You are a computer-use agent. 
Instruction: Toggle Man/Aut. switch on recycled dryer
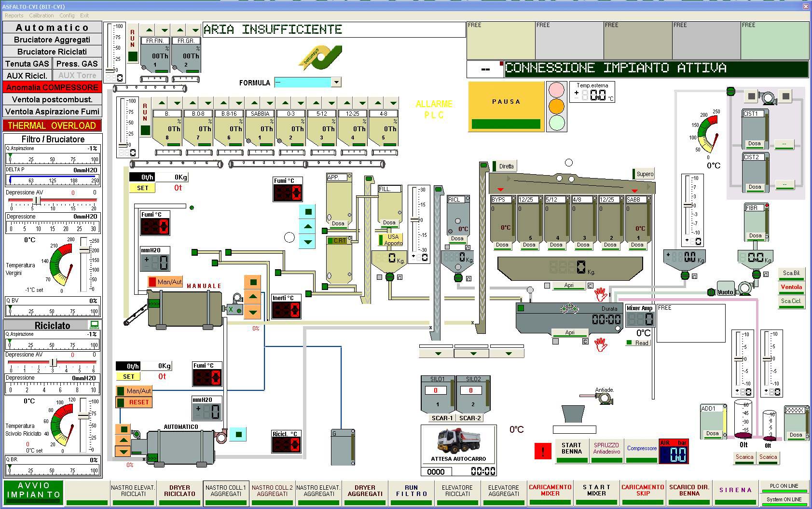tap(134, 391)
